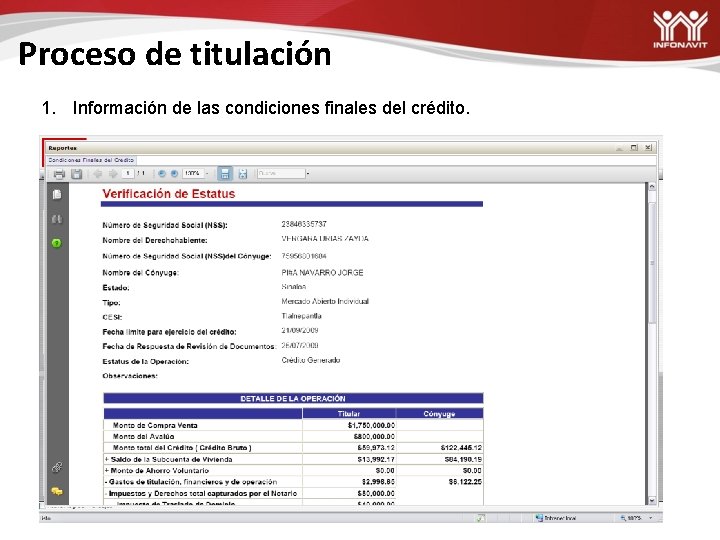Image resolution: width=720 pixels, height=540 pixels.
Task: Select the Condiciones Finales del Crédito tab
Action: tap(91, 160)
